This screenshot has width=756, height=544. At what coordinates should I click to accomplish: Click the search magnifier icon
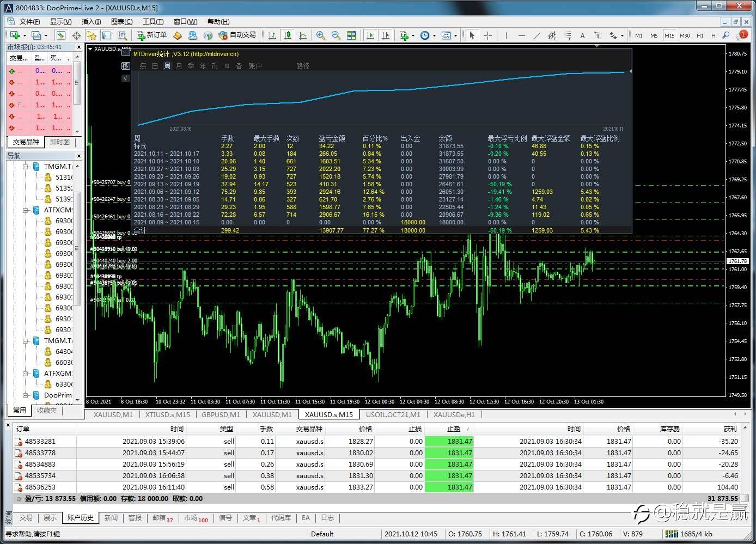[725, 35]
